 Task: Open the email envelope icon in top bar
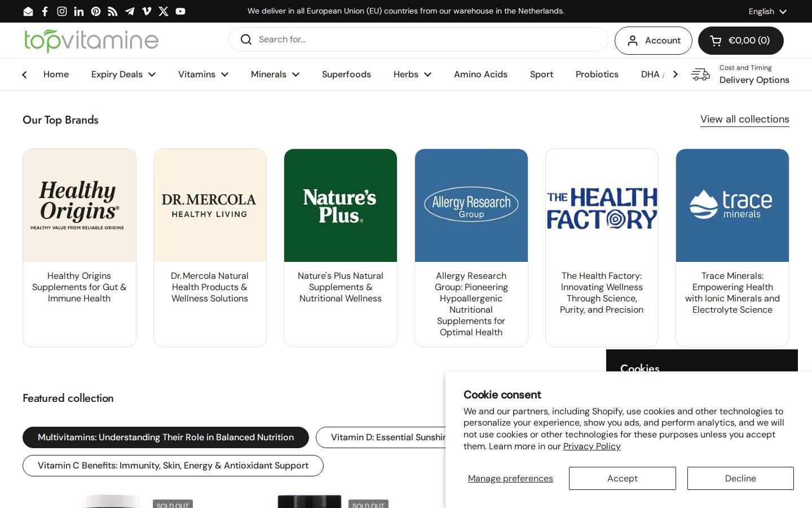point(28,11)
